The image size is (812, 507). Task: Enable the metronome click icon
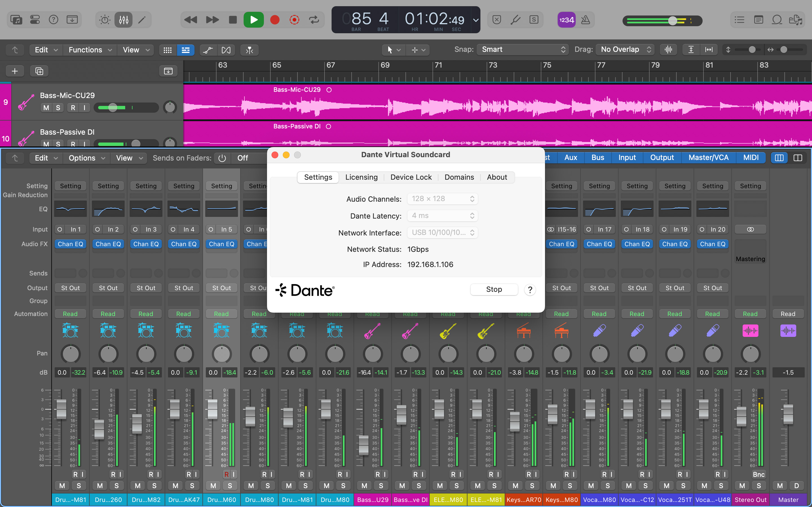586,20
